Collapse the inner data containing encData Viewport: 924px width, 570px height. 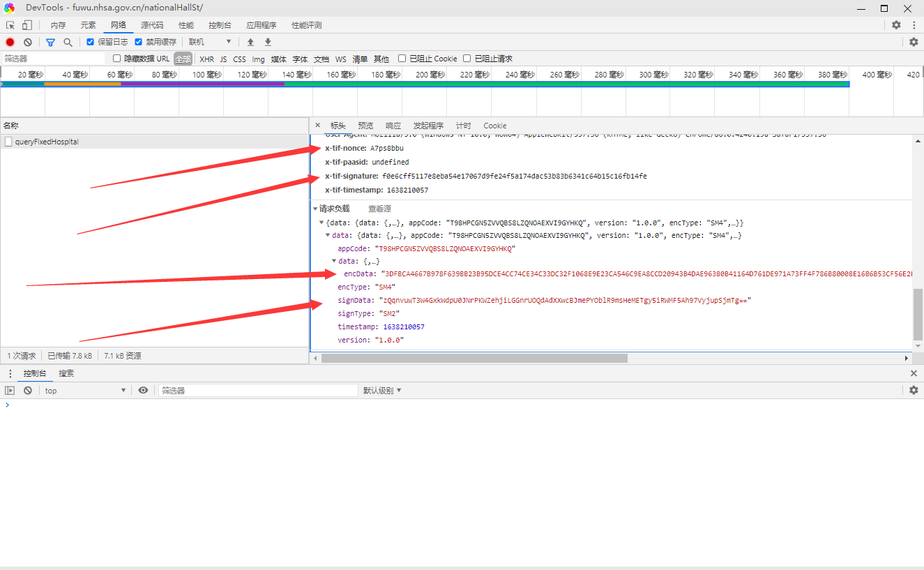(x=334, y=261)
